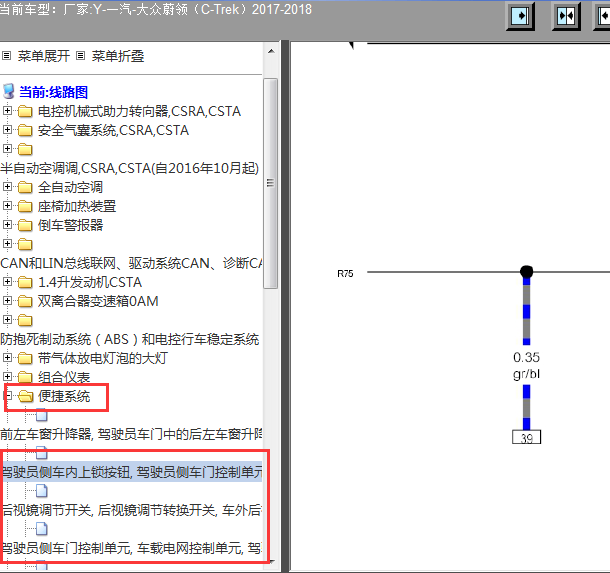Open 驾驶员侧车门控制单元, 车载电网控制单元 diagram

[131, 548]
